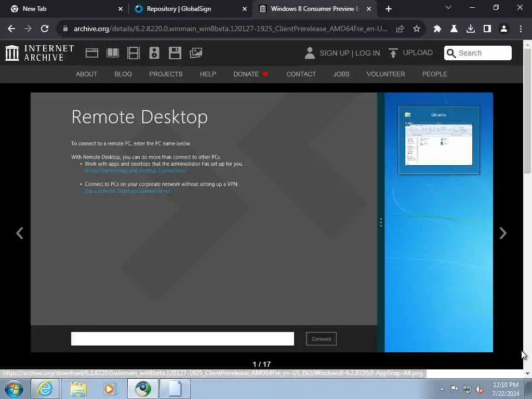Click the Internet Archive logo
532x399 pixels.
39,53
